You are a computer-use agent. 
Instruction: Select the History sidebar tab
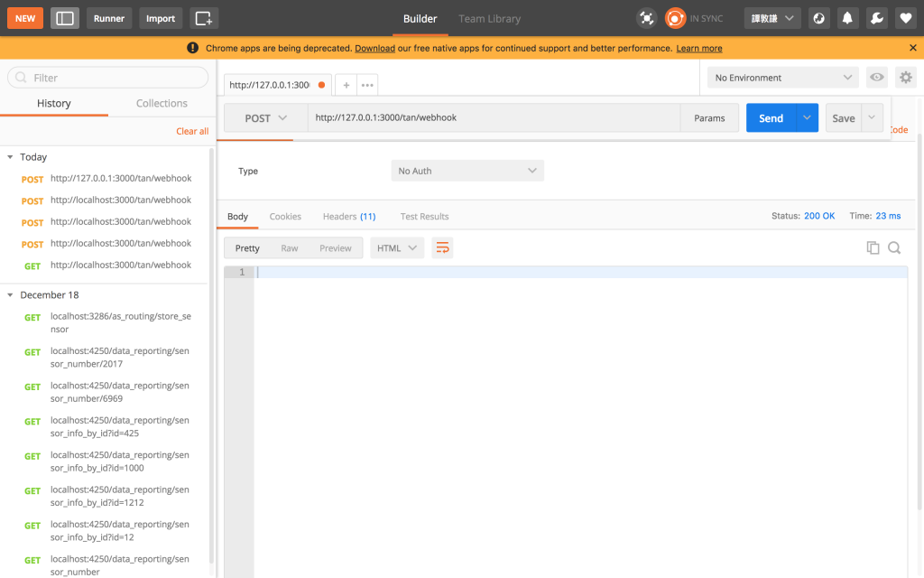click(53, 103)
